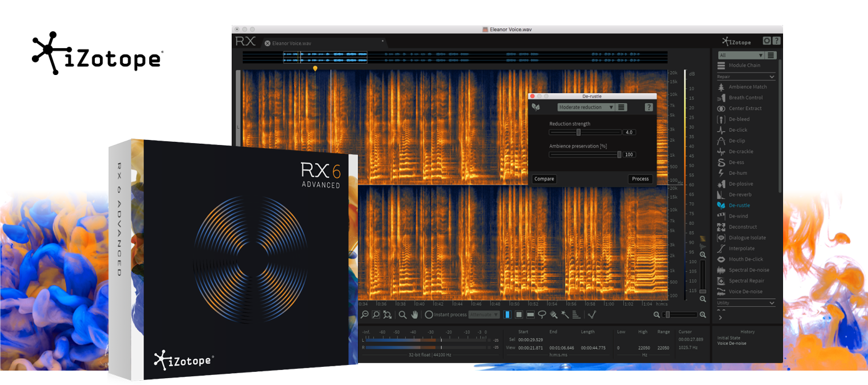Open the Voice De-noise module
Screen dimensions: 868x385
(741, 291)
